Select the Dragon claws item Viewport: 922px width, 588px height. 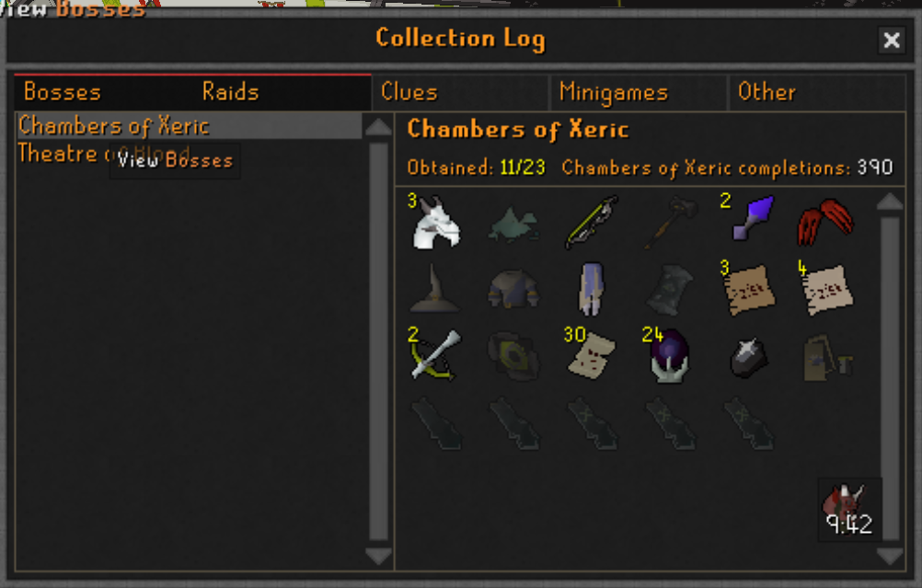pos(825,221)
